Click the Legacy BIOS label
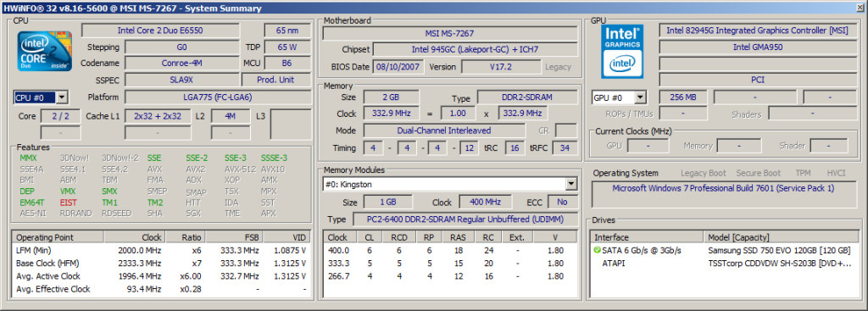The height and width of the screenshot is (311, 868). [x=558, y=67]
